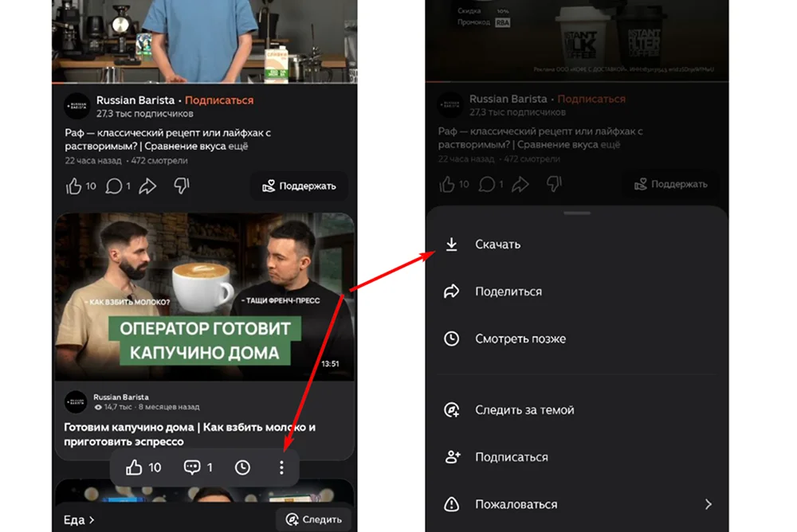
Task: Click the red Подписаться link
Action: click(221, 100)
